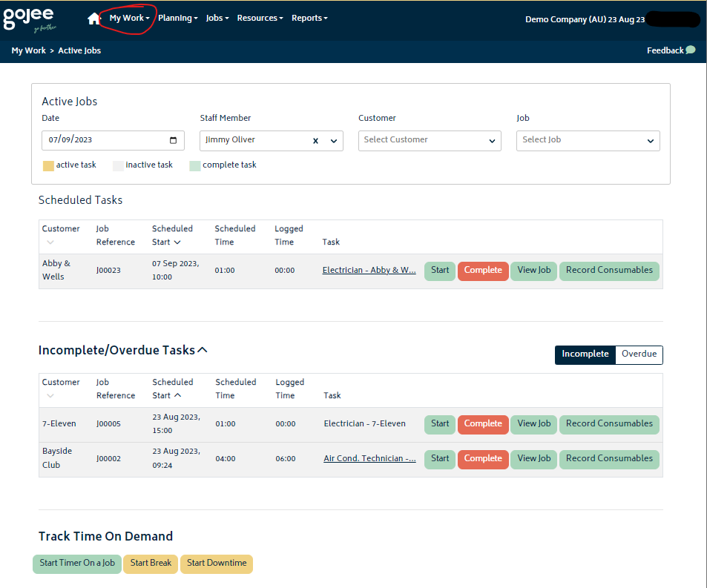Click the Start Break button

(x=151, y=564)
